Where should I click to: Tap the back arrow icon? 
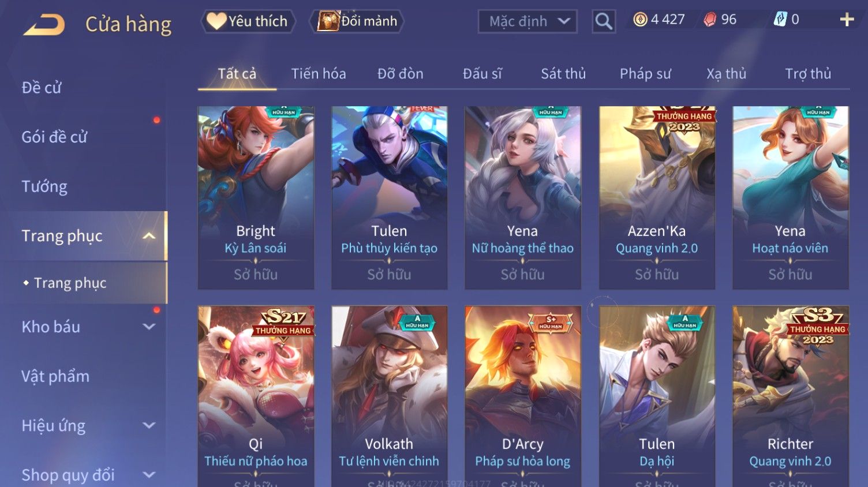(x=44, y=25)
